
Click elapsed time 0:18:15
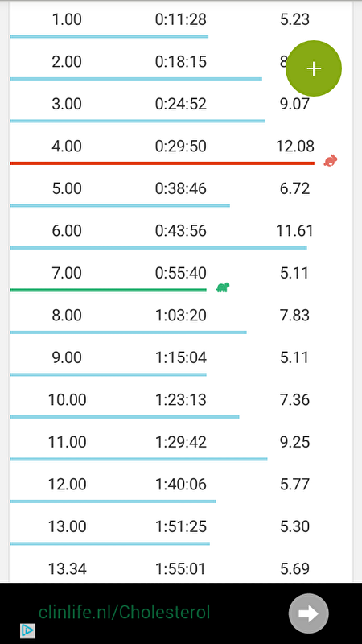(180, 62)
